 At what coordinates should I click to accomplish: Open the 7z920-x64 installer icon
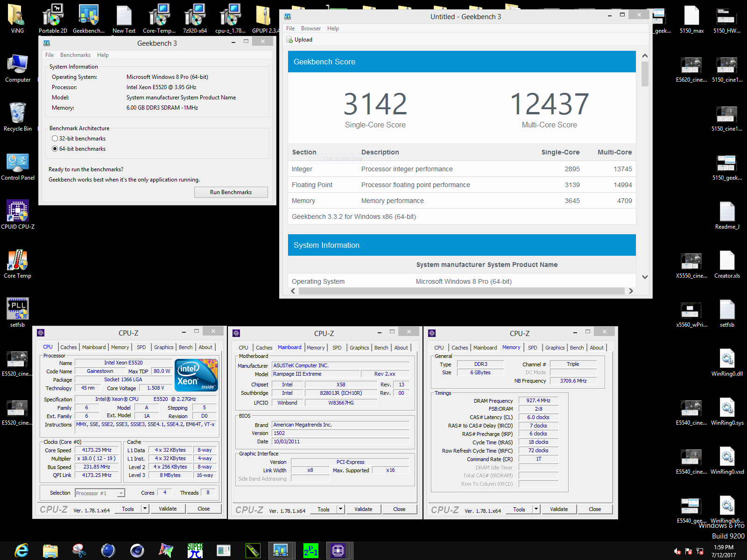195,19
